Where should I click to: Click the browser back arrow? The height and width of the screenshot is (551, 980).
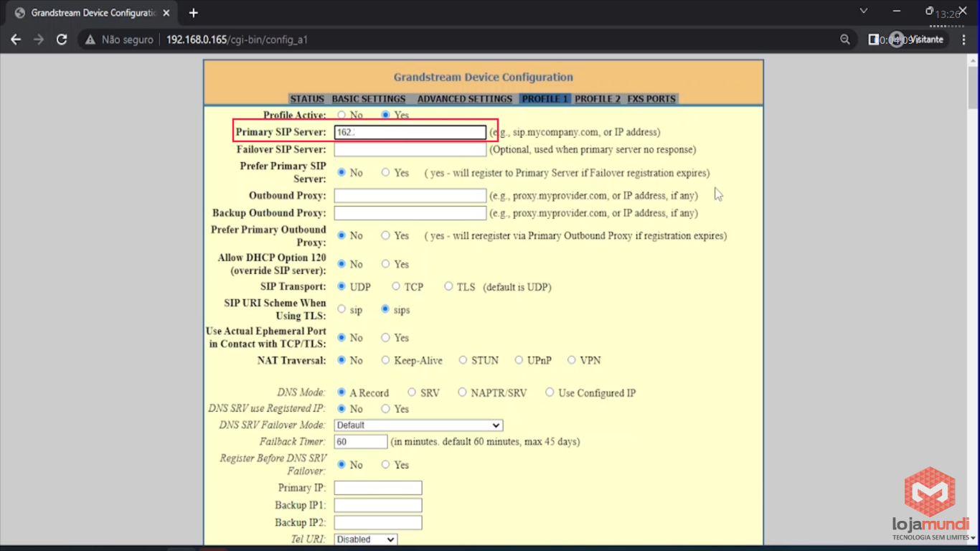[16, 39]
